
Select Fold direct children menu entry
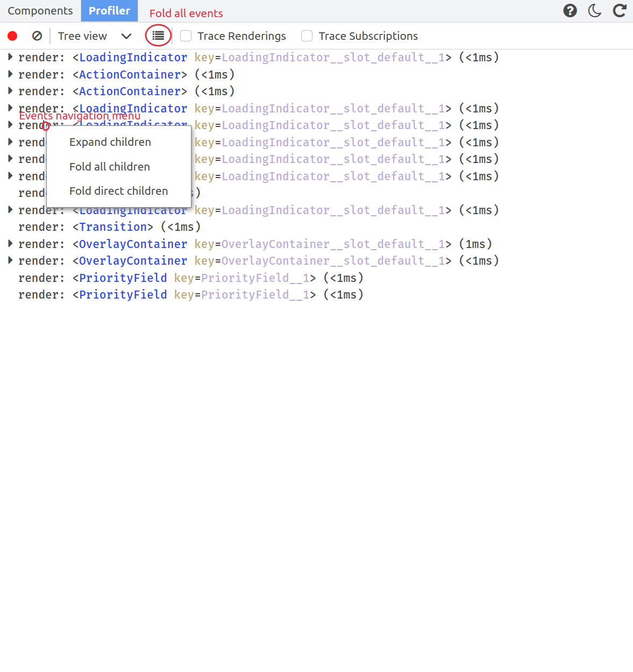tap(118, 191)
